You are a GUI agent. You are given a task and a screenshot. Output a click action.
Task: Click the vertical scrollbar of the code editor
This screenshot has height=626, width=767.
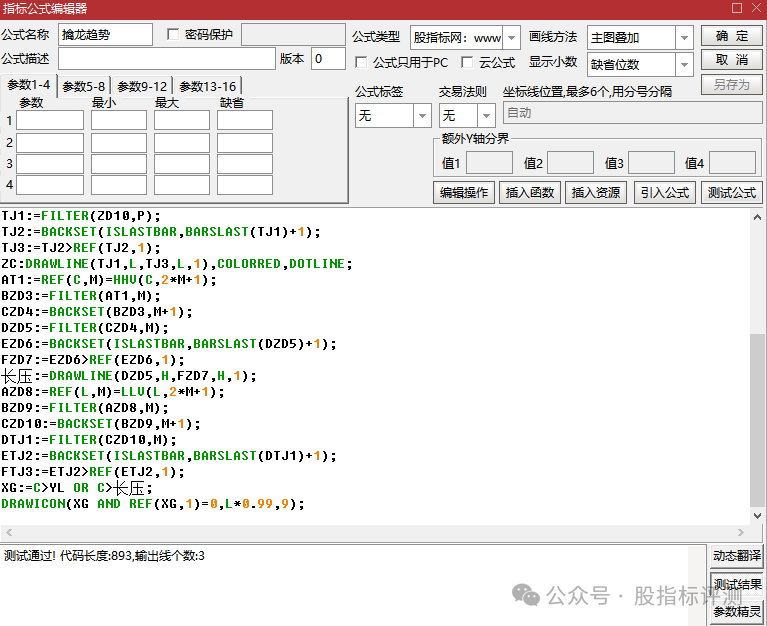pos(757,420)
